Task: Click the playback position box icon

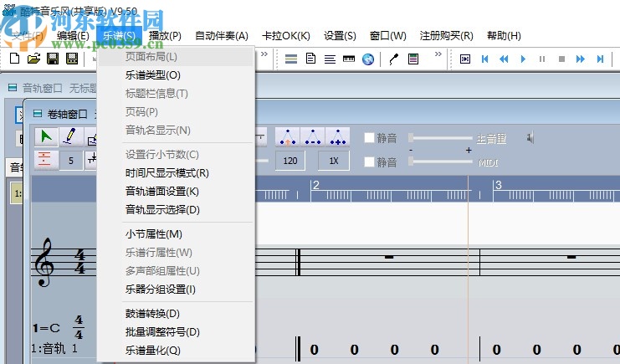Action: [x=465, y=59]
